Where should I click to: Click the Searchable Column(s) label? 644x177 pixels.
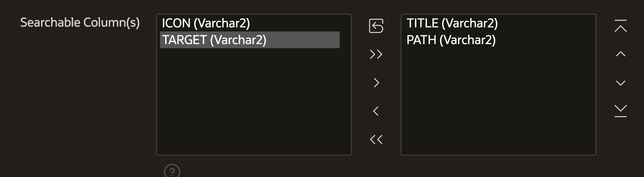point(80,23)
